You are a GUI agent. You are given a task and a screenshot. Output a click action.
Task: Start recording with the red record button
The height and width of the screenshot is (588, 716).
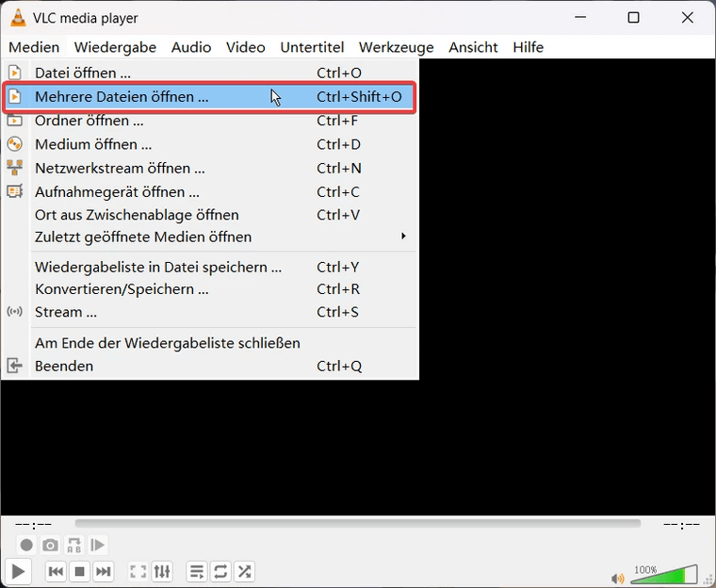point(26,545)
